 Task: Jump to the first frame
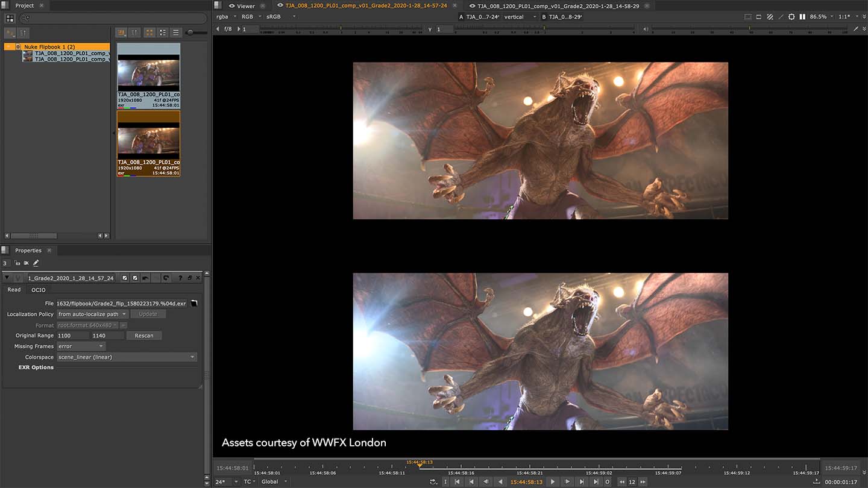point(458,481)
